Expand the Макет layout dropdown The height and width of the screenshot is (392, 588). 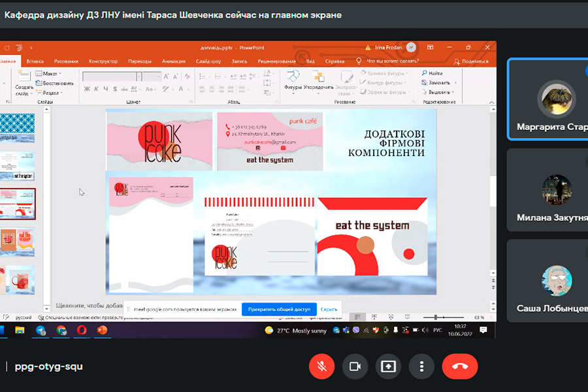click(50, 74)
